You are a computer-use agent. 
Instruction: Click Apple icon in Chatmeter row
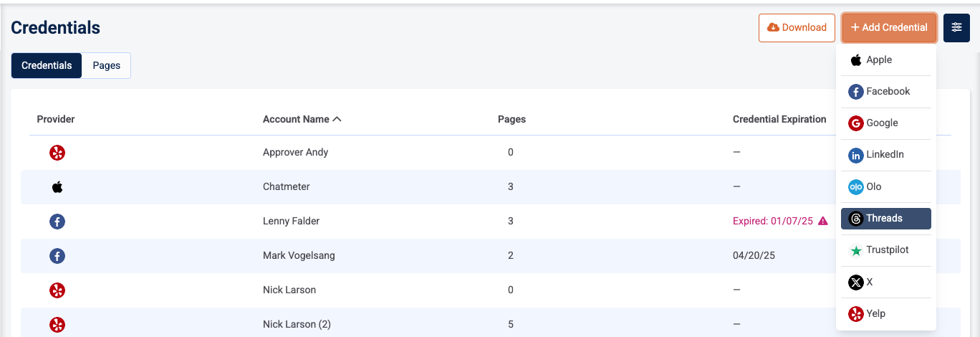(x=57, y=187)
